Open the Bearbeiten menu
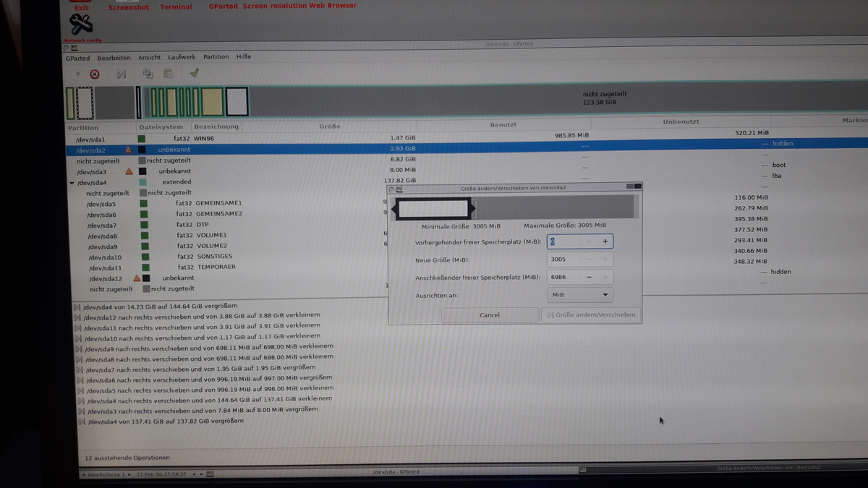This screenshot has height=488, width=868. click(x=114, y=58)
